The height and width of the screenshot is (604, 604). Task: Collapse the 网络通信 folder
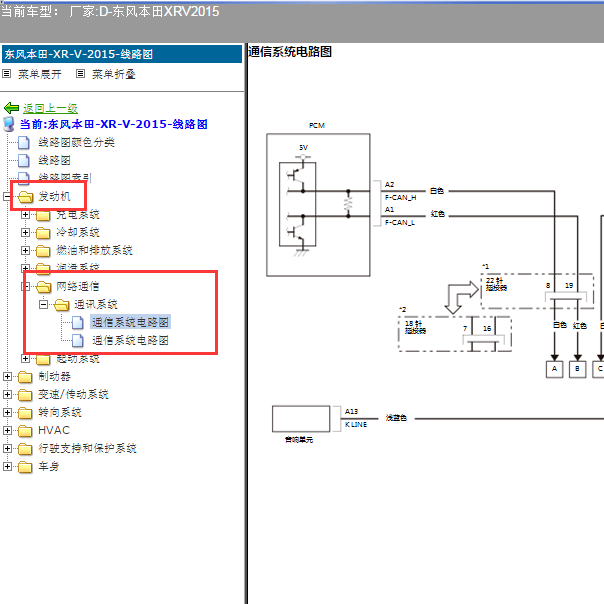(x=25, y=286)
